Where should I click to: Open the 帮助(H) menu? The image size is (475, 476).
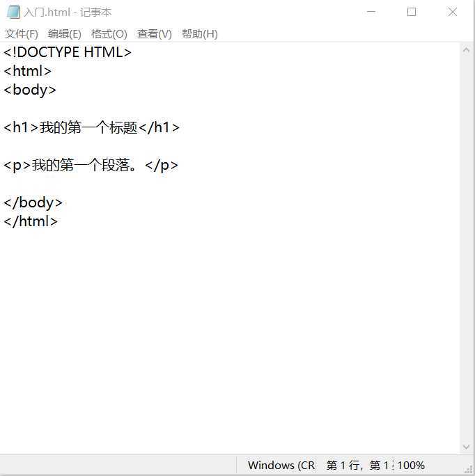point(200,33)
